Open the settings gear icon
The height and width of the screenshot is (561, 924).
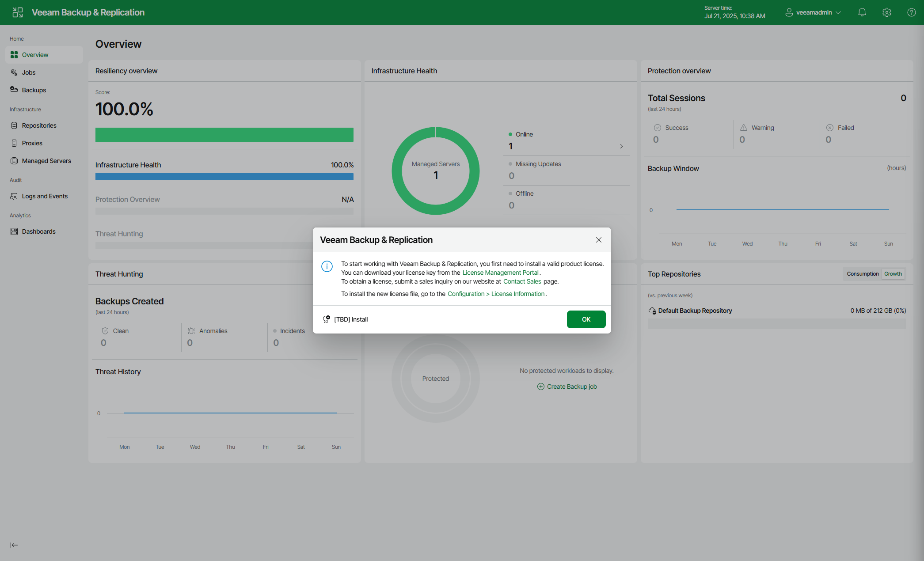coord(886,12)
